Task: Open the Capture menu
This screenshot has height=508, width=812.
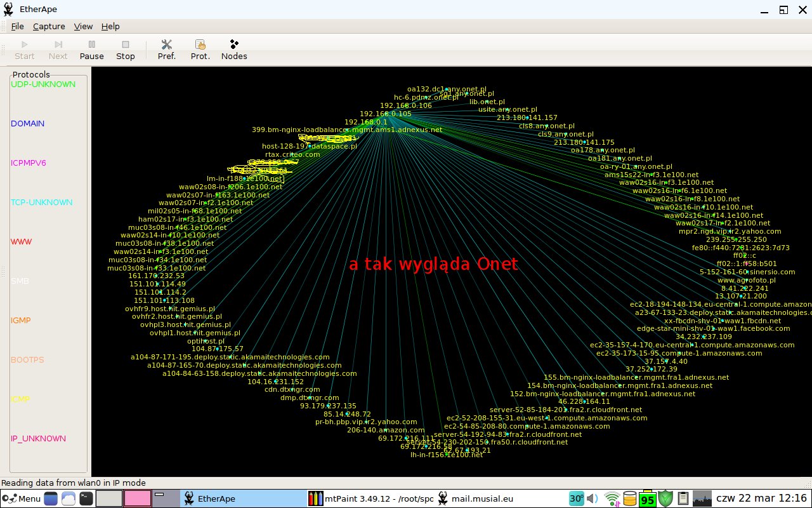Action: tap(49, 26)
